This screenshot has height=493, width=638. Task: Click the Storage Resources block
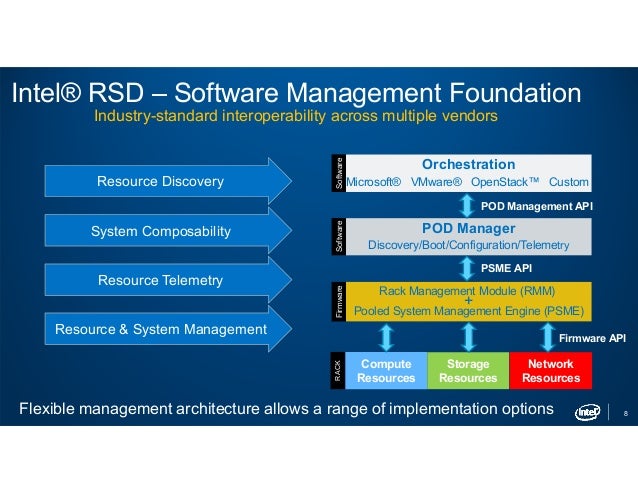[468, 371]
